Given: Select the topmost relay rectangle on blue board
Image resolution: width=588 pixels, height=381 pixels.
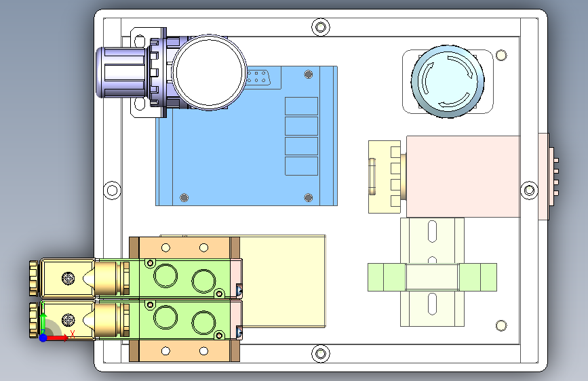Looking at the screenshot, I should [302, 106].
